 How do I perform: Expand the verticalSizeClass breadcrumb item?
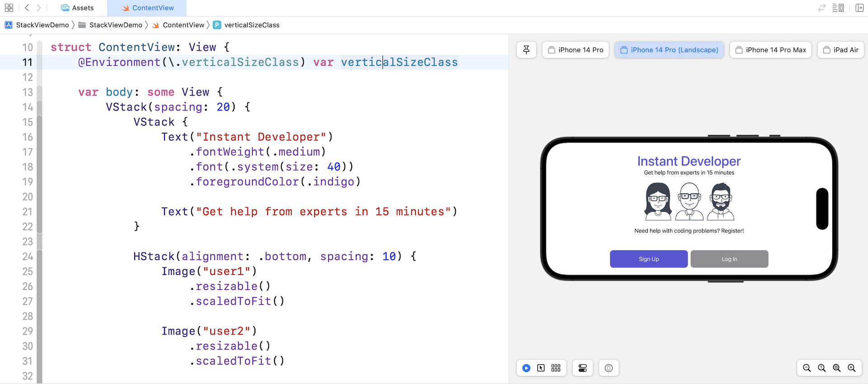pyautogui.click(x=251, y=25)
